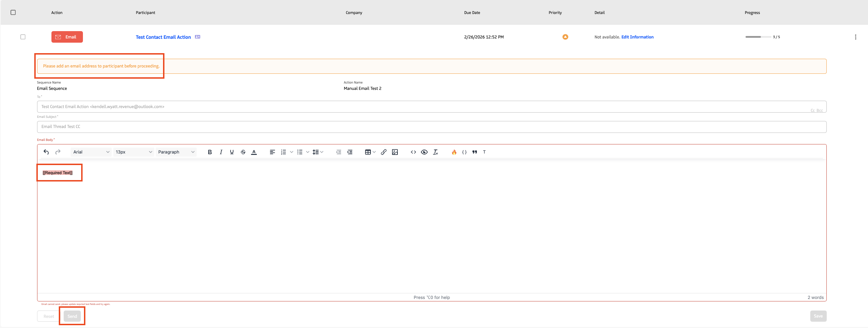Check the checkbox for the Email action row
This screenshot has height=328, width=868.
(x=23, y=36)
